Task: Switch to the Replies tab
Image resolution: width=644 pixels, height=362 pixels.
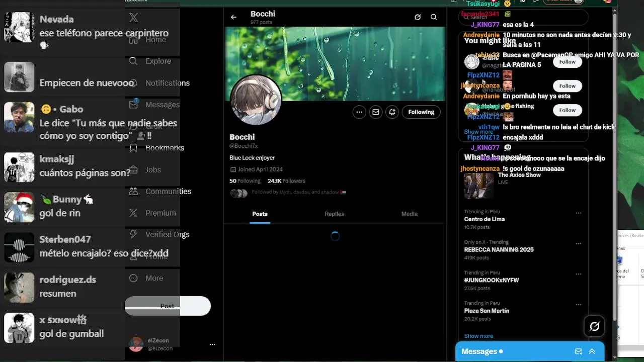Action: (335, 214)
